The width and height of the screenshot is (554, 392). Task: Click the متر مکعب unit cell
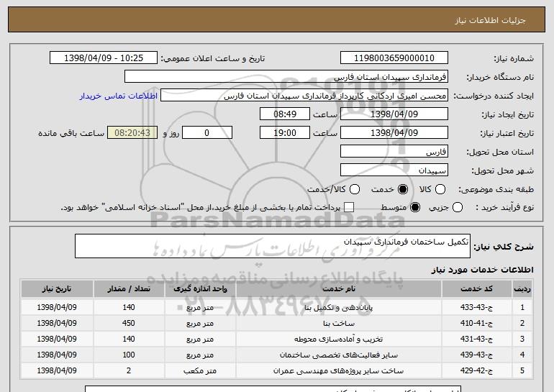(x=200, y=371)
